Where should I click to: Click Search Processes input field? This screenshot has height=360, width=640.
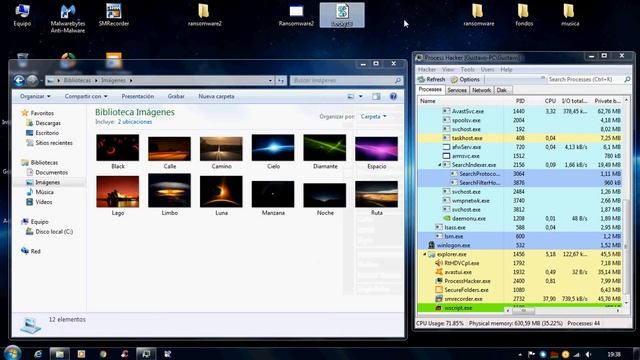(x=585, y=79)
